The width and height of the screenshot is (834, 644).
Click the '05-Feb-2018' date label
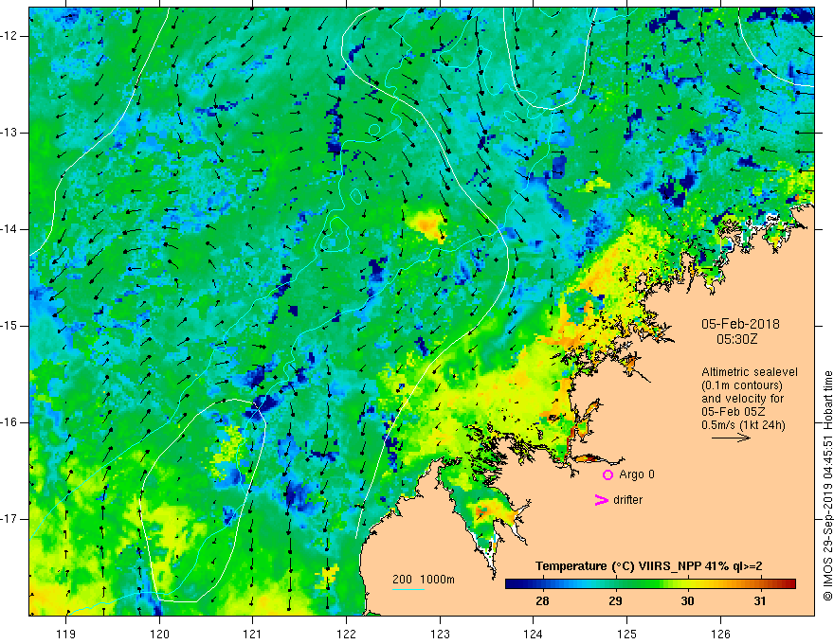740,324
